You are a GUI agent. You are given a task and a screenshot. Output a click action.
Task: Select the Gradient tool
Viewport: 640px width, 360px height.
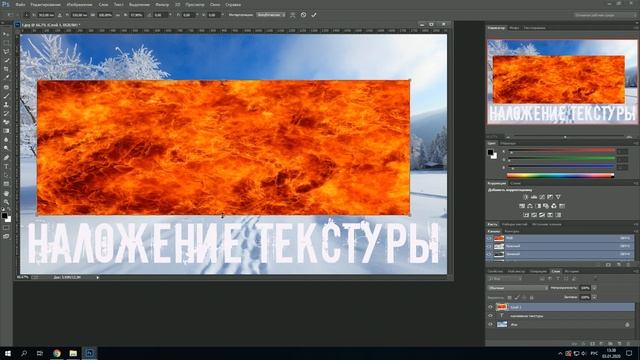click(x=6, y=131)
